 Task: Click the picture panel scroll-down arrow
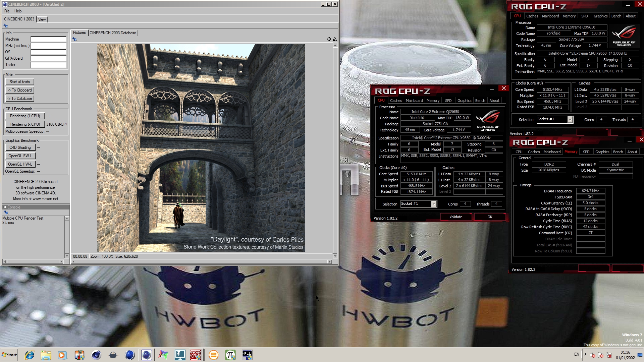(335, 256)
